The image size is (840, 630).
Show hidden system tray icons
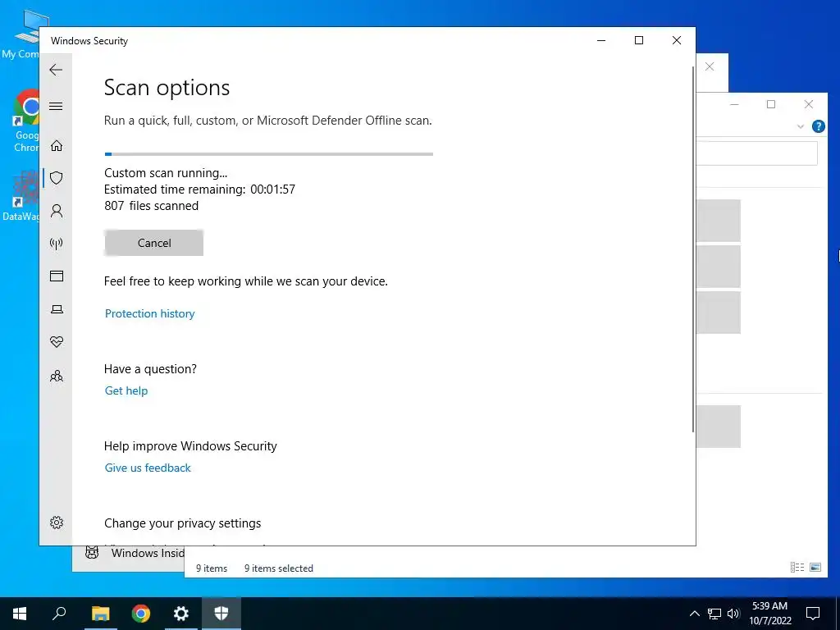coord(694,614)
